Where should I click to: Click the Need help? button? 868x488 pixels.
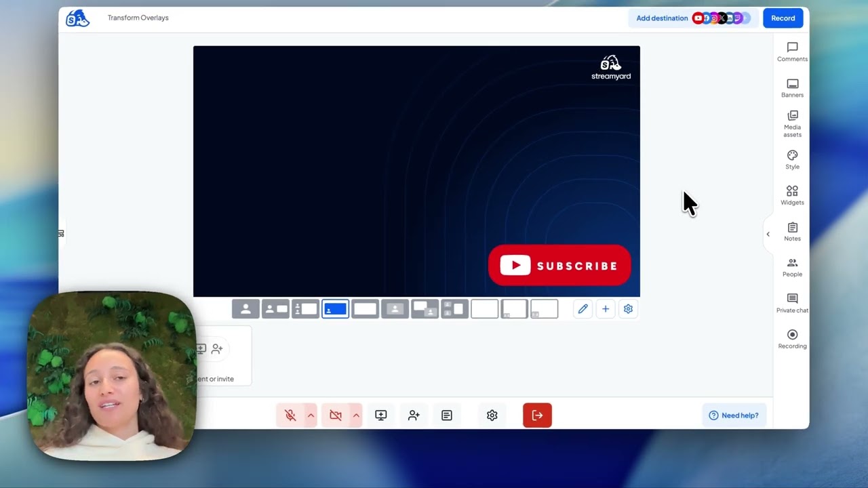click(x=734, y=415)
